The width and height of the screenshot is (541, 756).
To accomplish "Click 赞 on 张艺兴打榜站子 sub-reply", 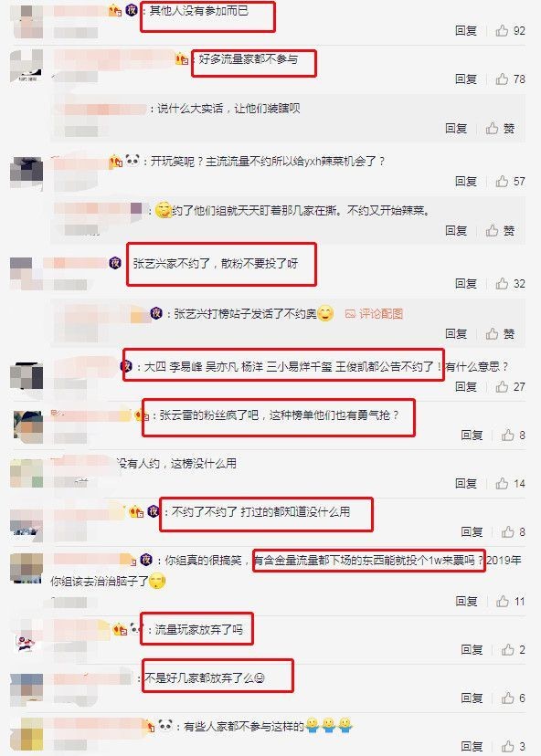I will (x=501, y=333).
